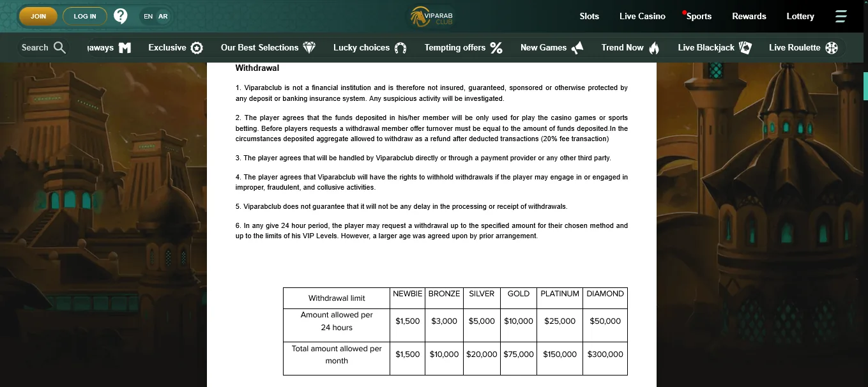
Task: Click the $10,000 Gold daily value
Action: tap(519, 321)
